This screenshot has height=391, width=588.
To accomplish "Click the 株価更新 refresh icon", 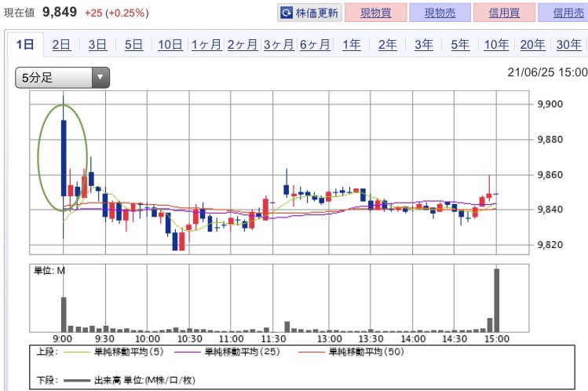I will 287,13.
